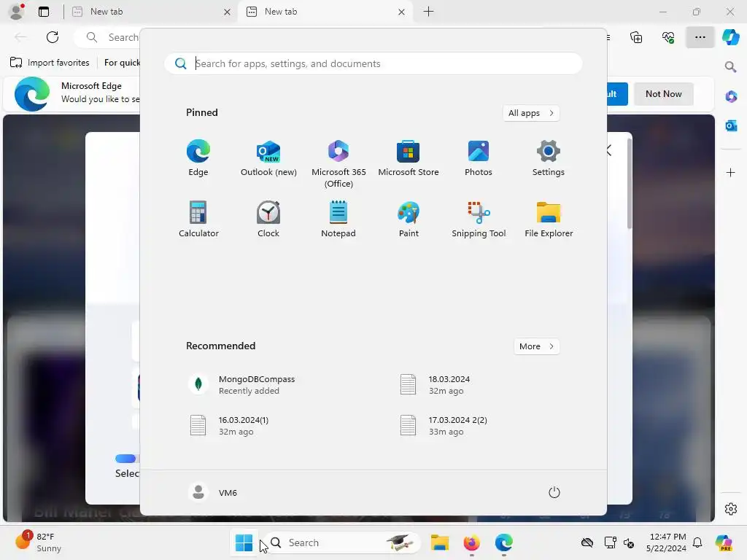
Task: Click the muted volume tray icon
Action: [x=629, y=542]
